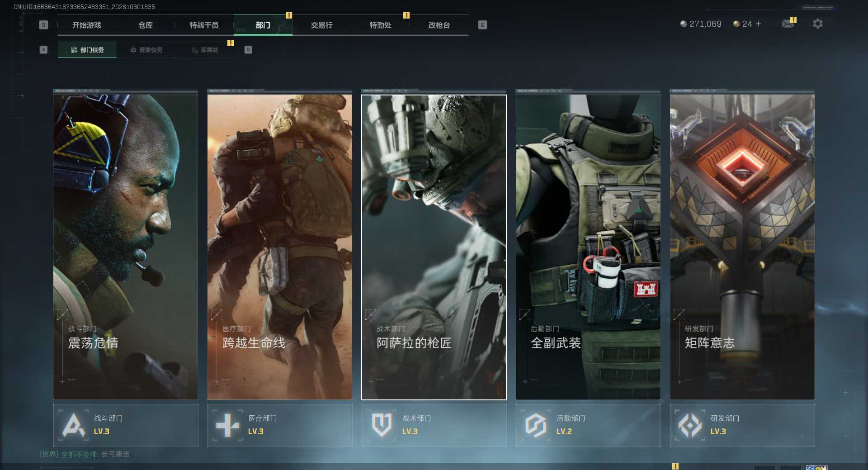
Task: Select the 战斗部门 emblem icon
Action: 73,425
